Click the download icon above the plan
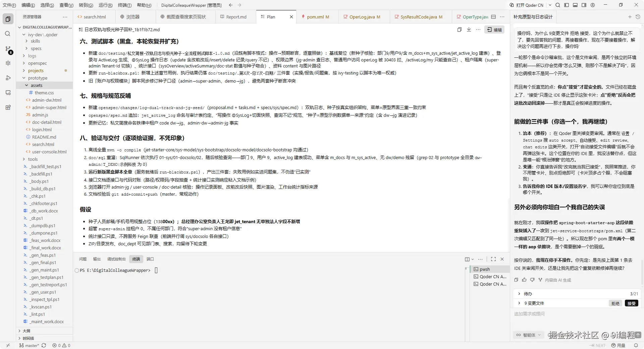Screen dimensions: 644x349 click(x=469, y=30)
